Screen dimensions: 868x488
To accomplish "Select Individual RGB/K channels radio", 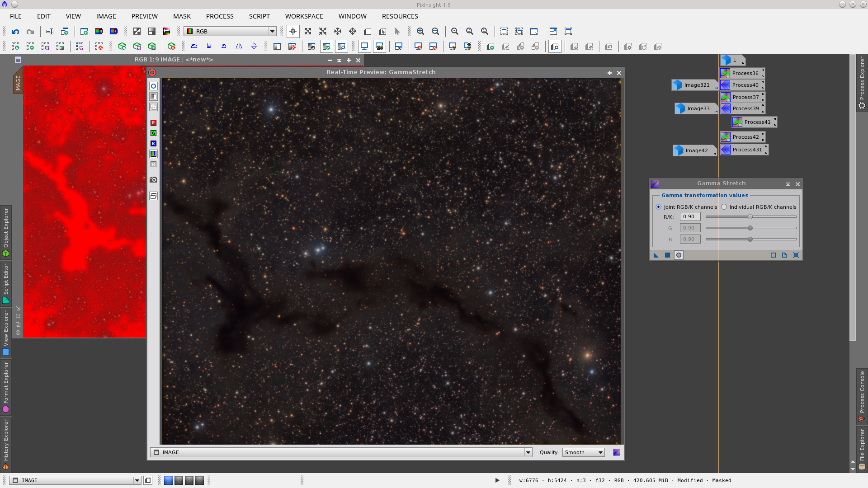I will coord(724,207).
